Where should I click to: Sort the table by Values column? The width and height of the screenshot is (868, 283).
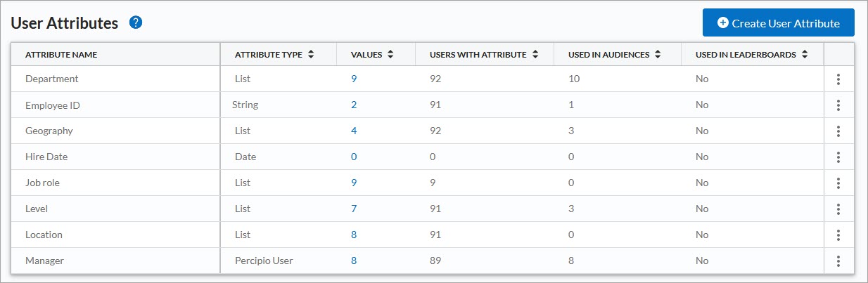390,55
